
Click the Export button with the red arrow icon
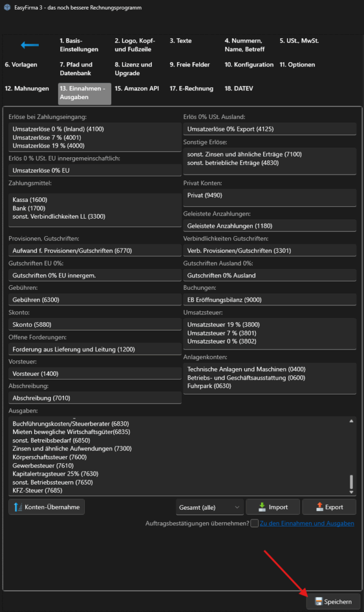pyautogui.click(x=329, y=507)
